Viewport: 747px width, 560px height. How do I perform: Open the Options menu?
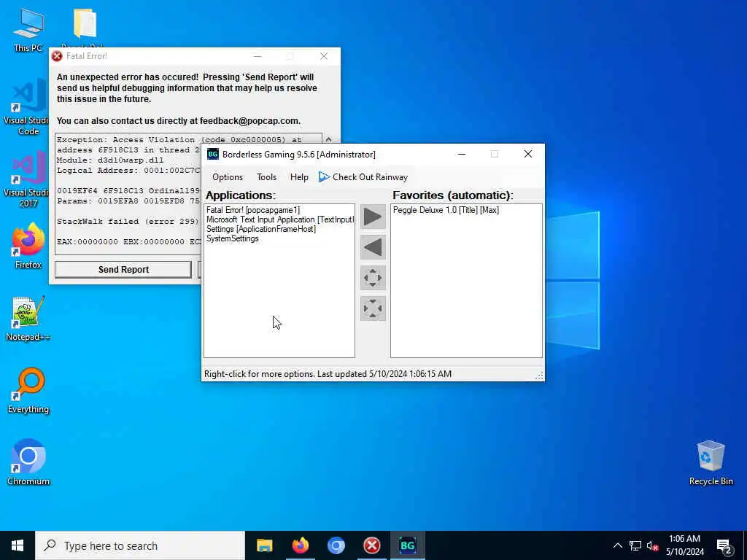(x=228, y=177)
